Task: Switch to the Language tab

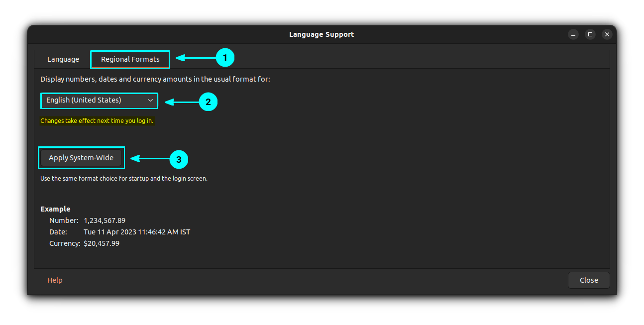Action: point(63,59)
